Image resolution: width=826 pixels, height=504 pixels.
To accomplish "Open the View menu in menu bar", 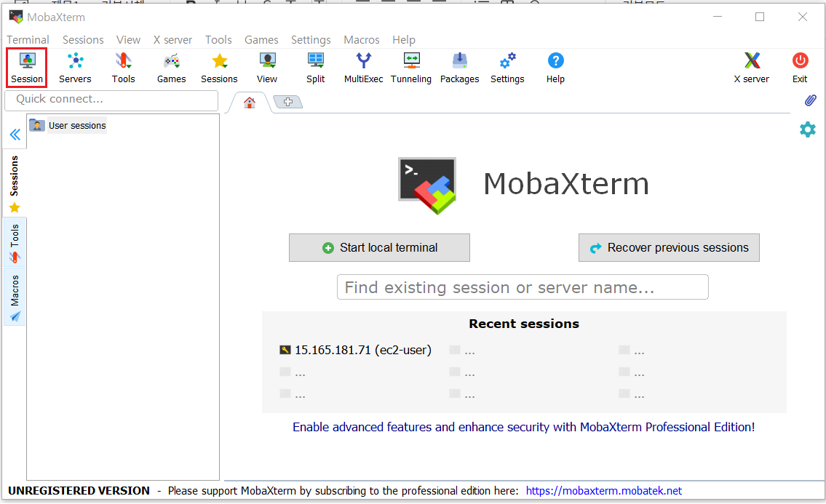I will pos(128,39).
